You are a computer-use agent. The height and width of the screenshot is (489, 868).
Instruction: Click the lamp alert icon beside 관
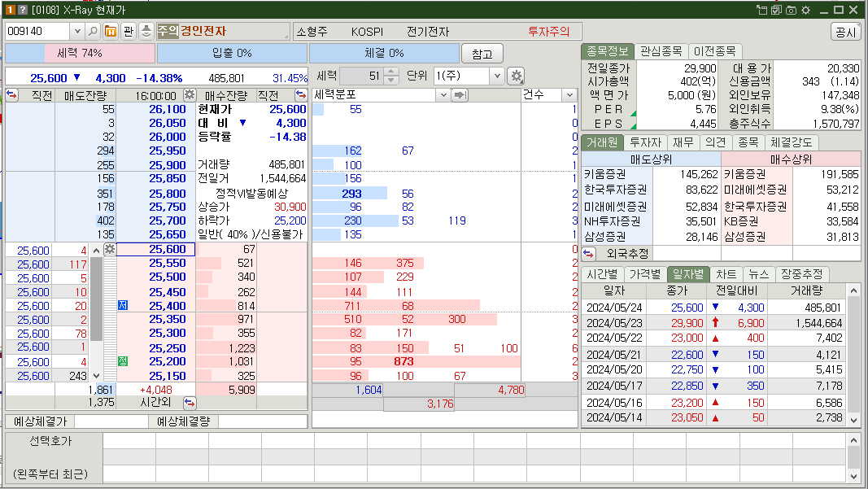click(x=146, y=32)
